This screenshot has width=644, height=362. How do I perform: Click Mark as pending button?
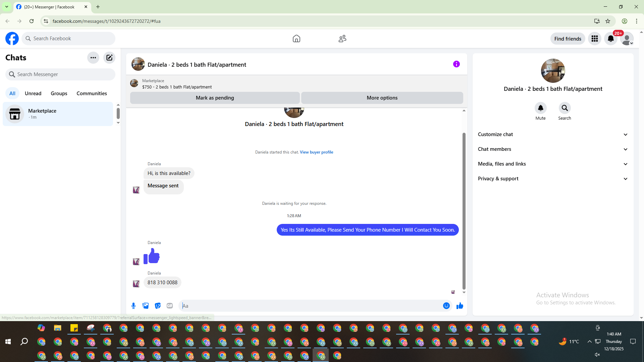(215, 98)
